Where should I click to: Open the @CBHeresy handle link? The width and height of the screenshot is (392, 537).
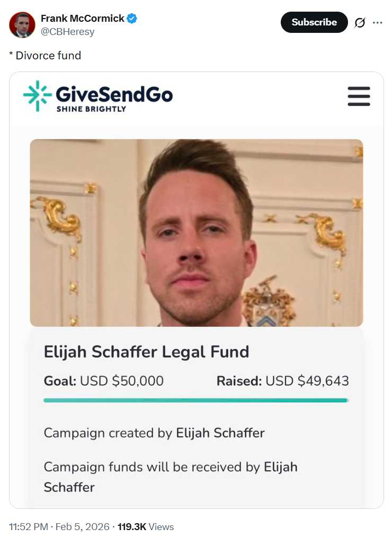(x=67, y=31)
